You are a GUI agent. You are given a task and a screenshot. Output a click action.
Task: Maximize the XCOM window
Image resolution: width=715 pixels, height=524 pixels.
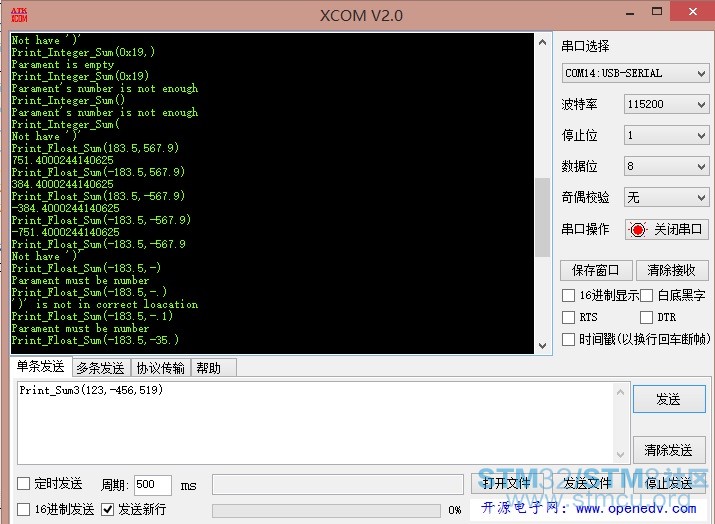657,11
